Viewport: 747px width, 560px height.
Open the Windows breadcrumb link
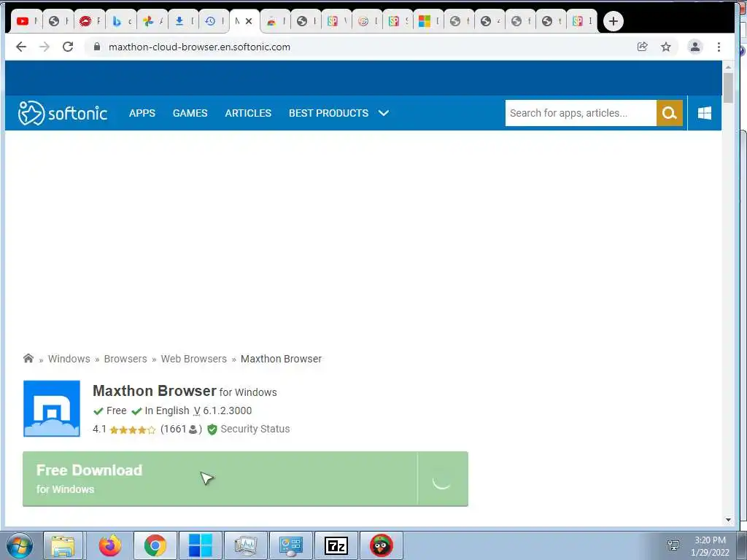(x=69, y=359)
